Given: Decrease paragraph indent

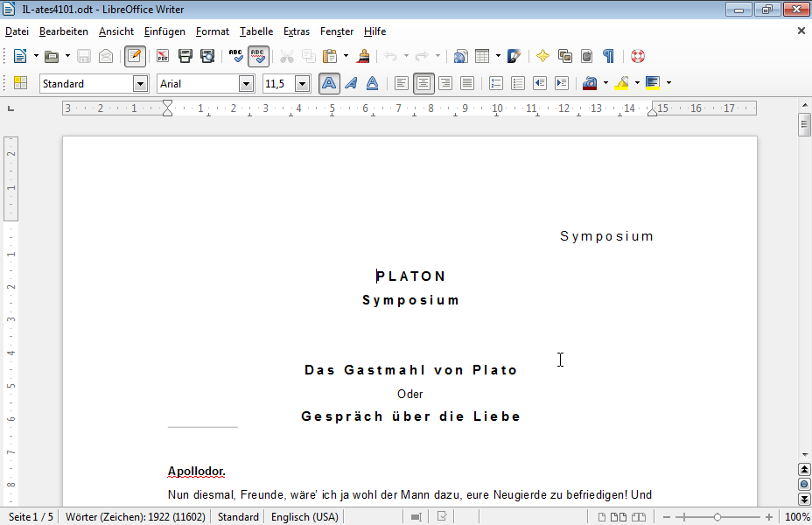Looking at the screenshot, I should [x=540, y=83].
